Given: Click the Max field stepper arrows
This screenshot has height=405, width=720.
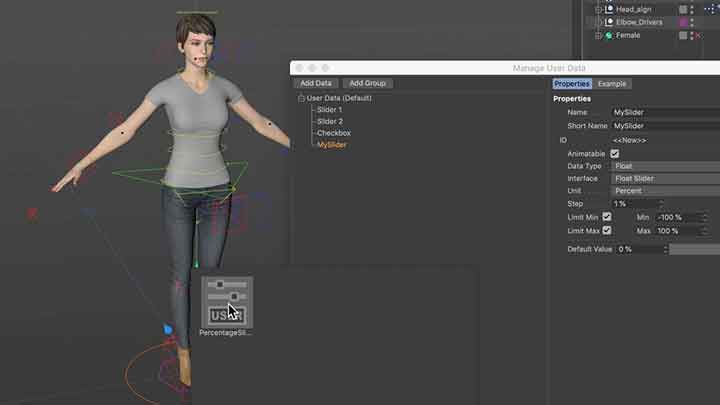Looking at the screenshot, I should point(704,231).
